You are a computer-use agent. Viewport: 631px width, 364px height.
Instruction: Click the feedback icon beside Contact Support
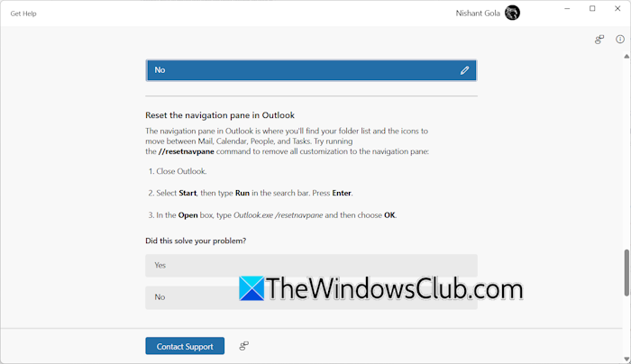(x=244, y=346)
